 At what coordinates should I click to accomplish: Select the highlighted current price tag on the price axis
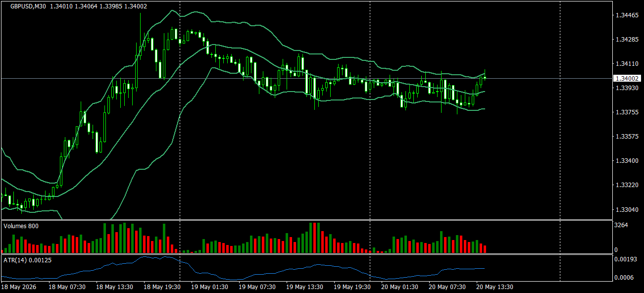pos(627,79)
